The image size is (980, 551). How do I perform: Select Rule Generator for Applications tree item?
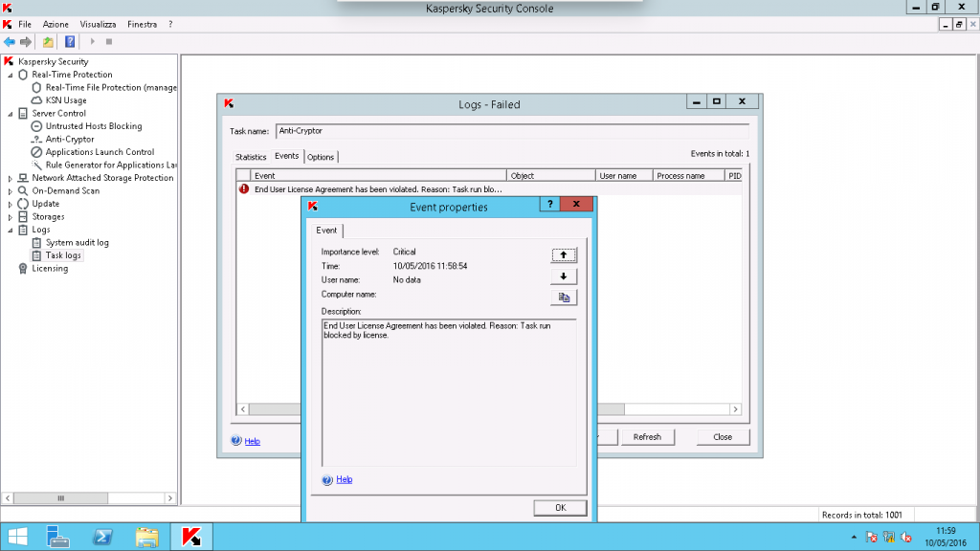[111, 165]
